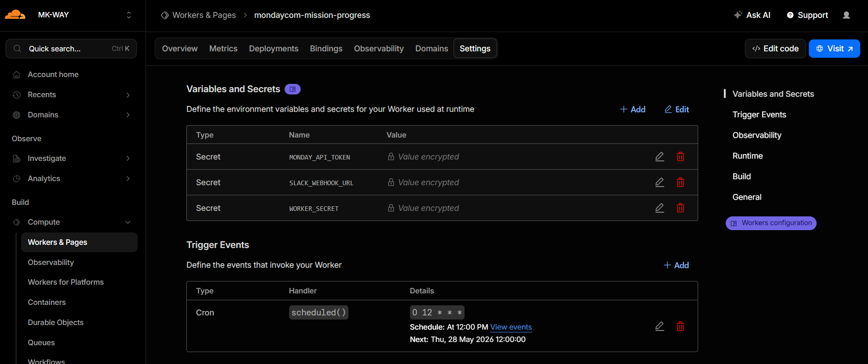This screenshot has width=868, height=364.
Task: Switch to the Observability tab
Action: pos(379,49)
